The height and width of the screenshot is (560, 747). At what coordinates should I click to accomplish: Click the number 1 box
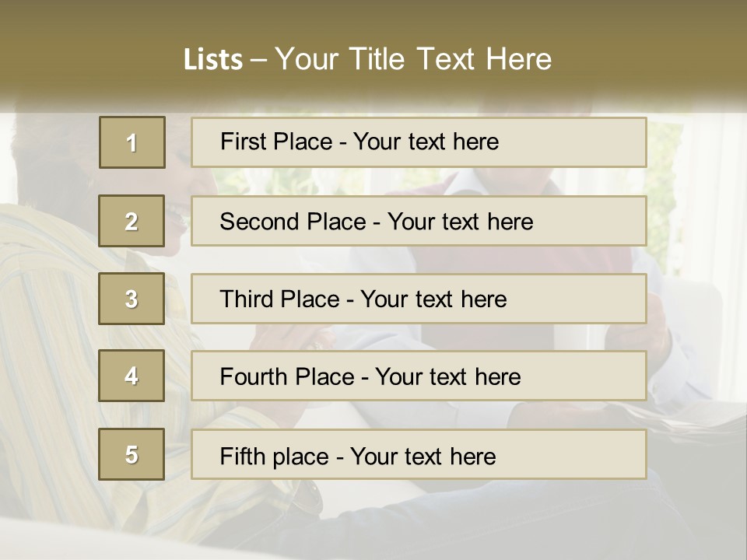pos(132,142)
